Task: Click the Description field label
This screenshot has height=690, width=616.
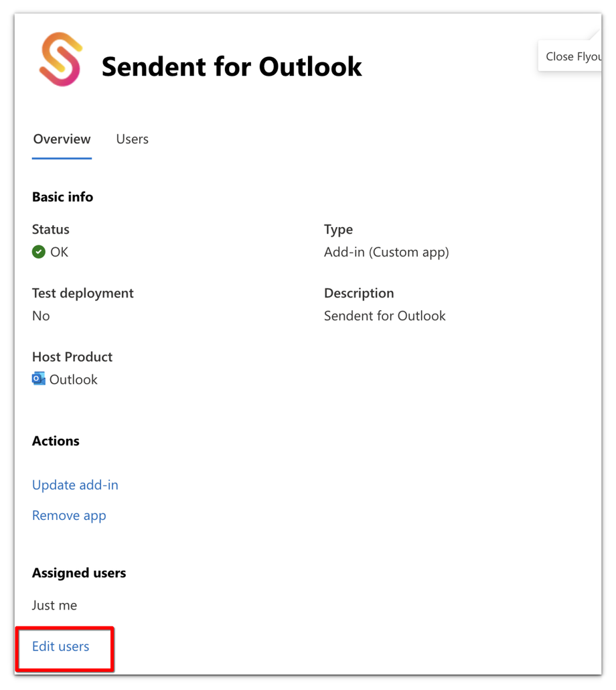Action: coord(359,293)
